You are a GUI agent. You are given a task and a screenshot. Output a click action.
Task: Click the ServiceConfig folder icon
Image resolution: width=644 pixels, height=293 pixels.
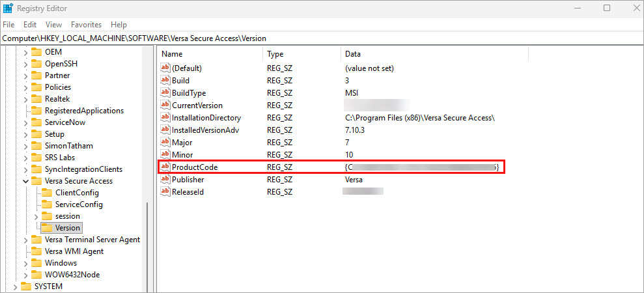[x=48, y=204]
